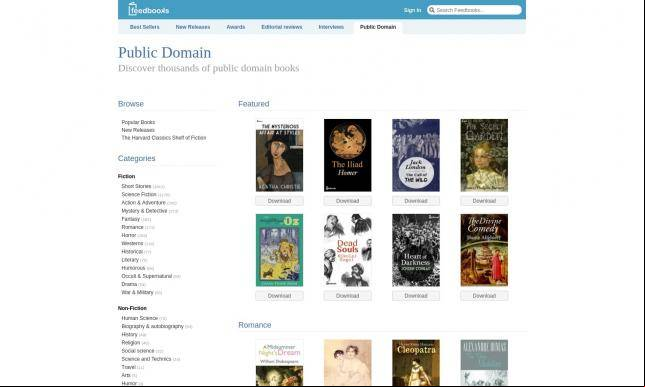Download The Iliad

[x=348, y=201]
